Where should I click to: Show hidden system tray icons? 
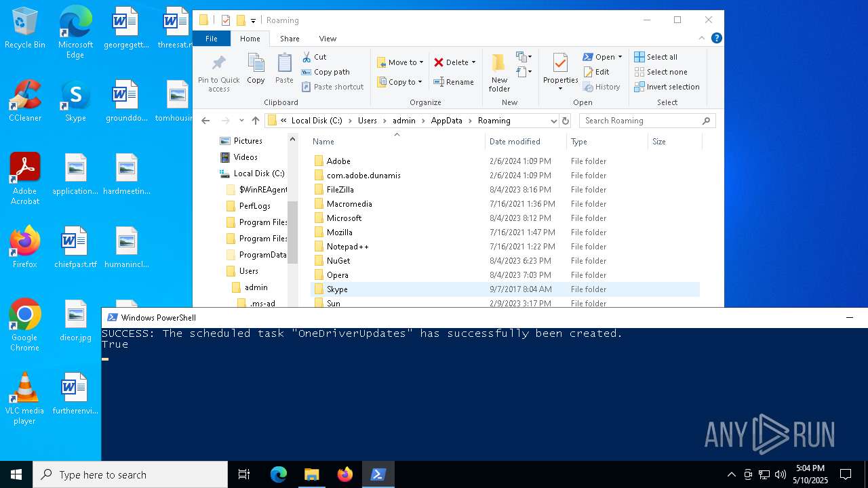(731, 474)
